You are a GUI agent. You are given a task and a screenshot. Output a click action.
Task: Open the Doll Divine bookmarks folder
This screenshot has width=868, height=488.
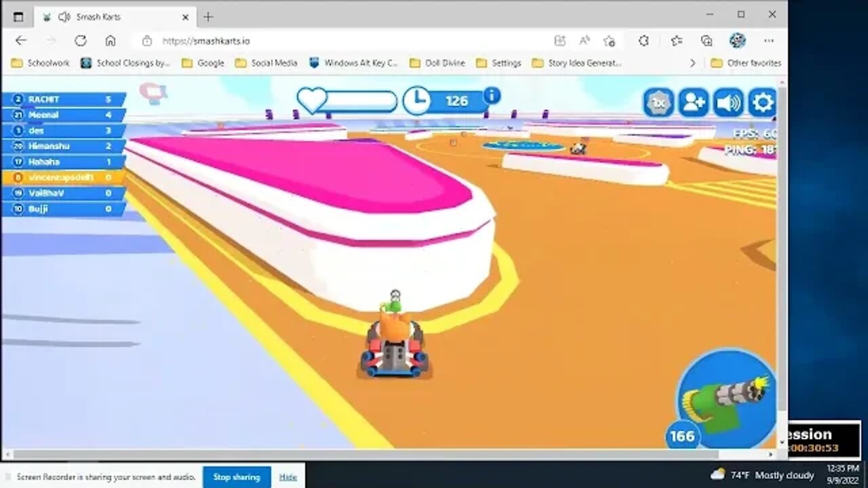(x=436, y=63)
